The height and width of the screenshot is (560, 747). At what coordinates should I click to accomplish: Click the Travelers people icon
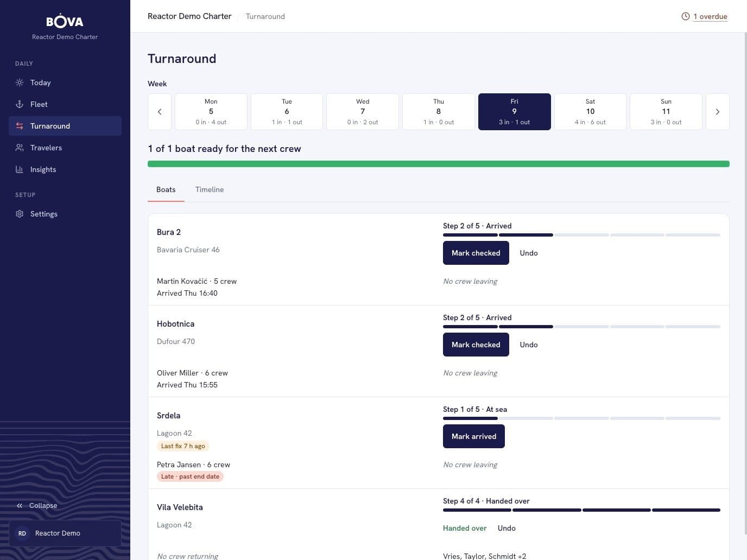[20, 148]
